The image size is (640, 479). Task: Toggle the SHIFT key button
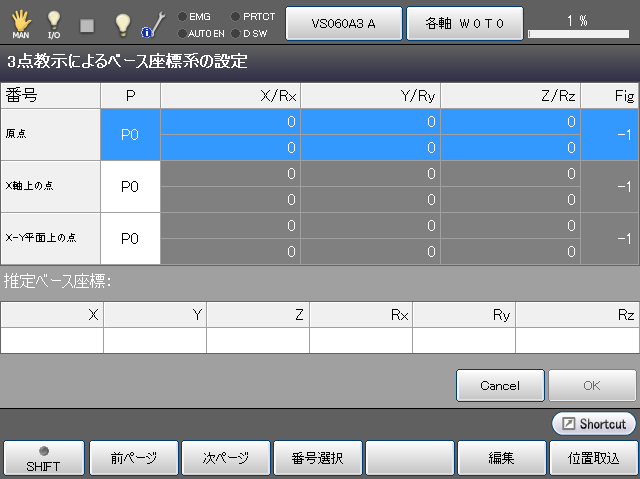[x=43, y=458]
